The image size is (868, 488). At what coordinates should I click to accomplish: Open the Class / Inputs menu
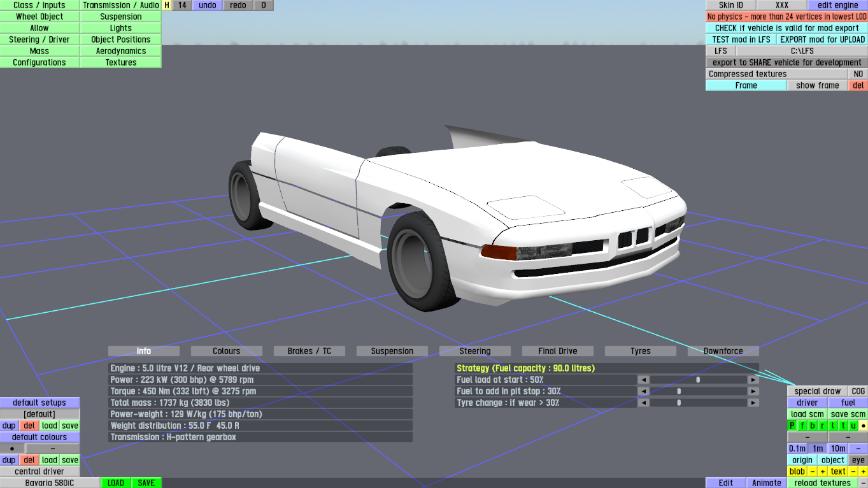point(39,5)
